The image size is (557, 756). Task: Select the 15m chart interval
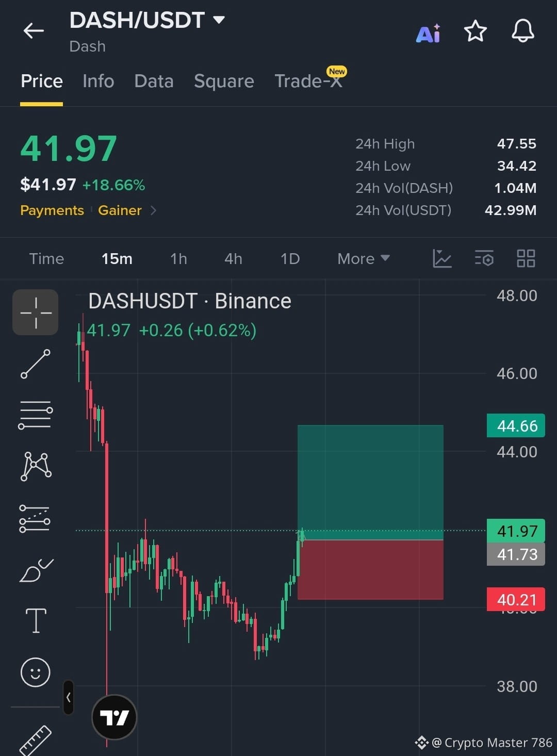pos(117,258)
